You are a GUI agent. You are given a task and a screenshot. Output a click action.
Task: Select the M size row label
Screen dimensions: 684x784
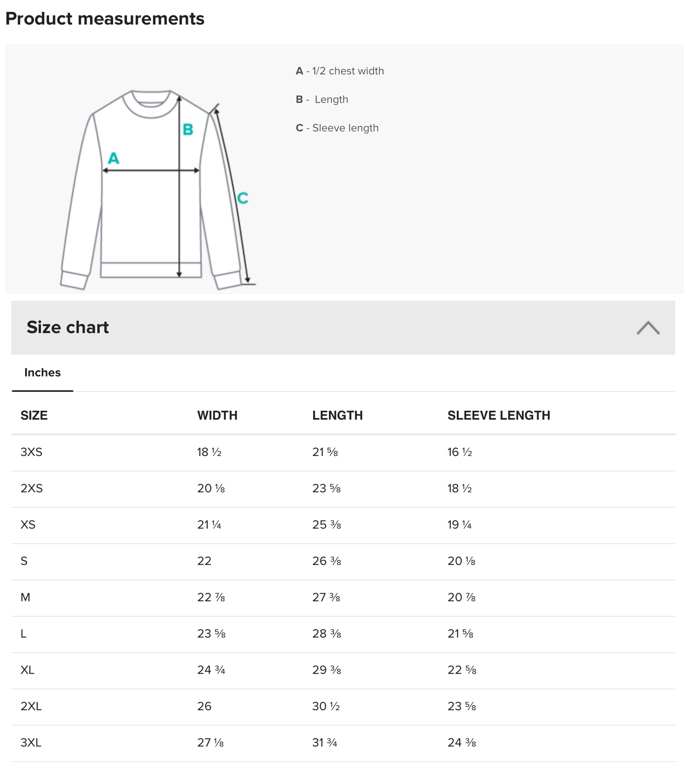[x=25, y=597]
